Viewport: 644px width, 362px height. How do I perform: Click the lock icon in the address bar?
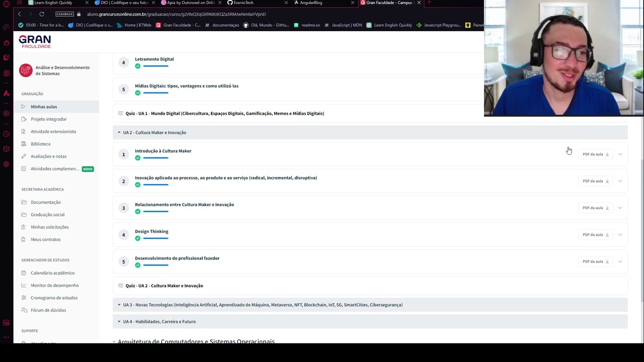79,14
